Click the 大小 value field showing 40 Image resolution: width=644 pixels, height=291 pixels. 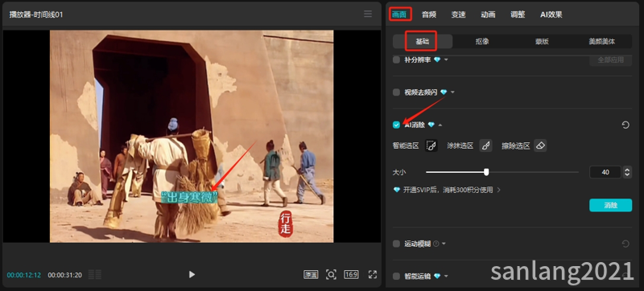coord(605,172)
